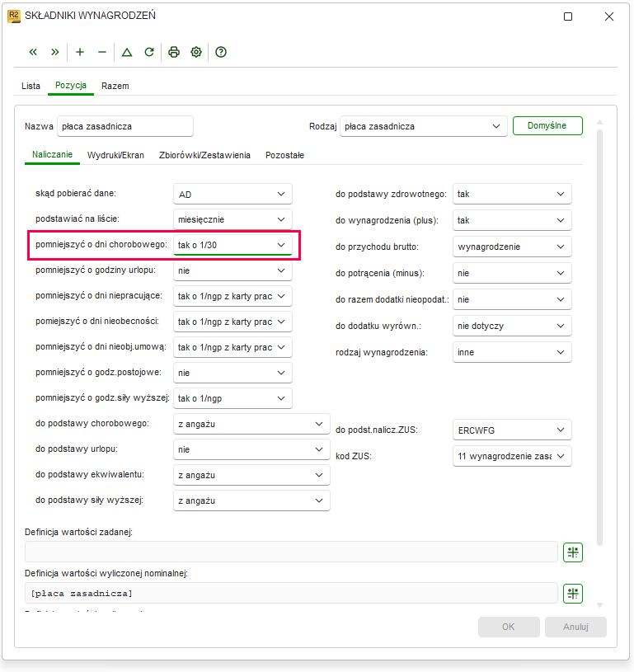Image resolution: width=634 pixels, height=672 pixels.
Task: Go to previous record with double-left arrow
Action: point(33,52)
